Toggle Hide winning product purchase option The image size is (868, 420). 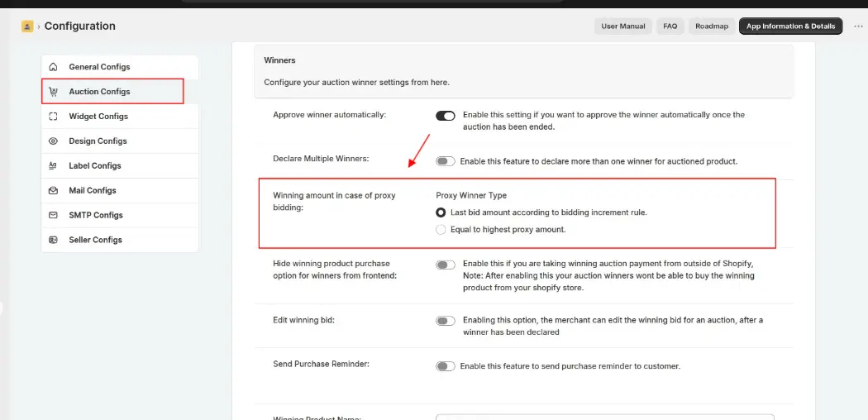445,265
